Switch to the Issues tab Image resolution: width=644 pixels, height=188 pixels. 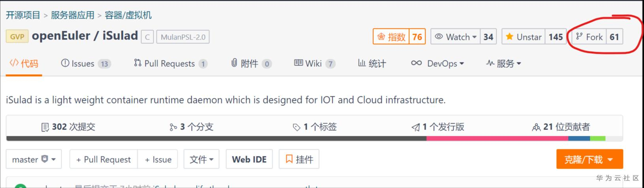[85, 64]
